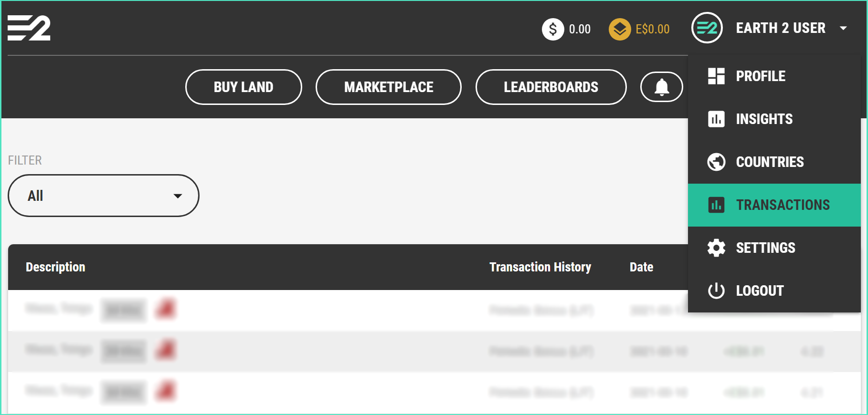Click the Earth 2 user avatar icon
Image resolution: width=868 pixels, height=415 pixels.
tap(707, 28)
